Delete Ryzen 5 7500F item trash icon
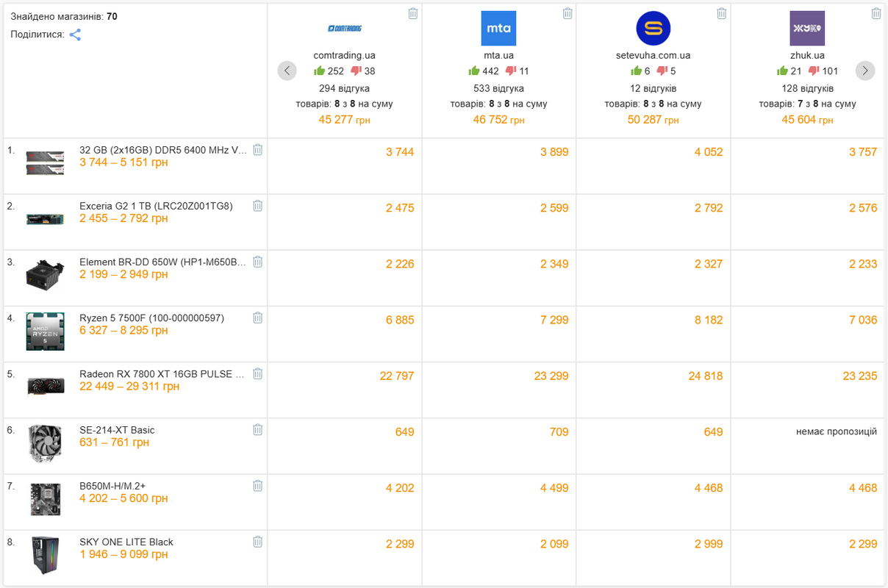Viewport: 888px width, 588px height. click(x=257, y=318)
